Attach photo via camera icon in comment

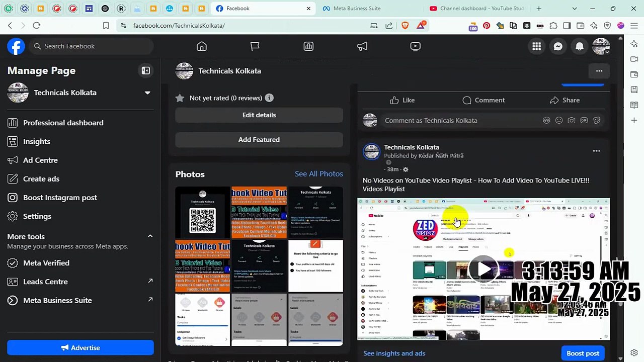click(572, 121)
